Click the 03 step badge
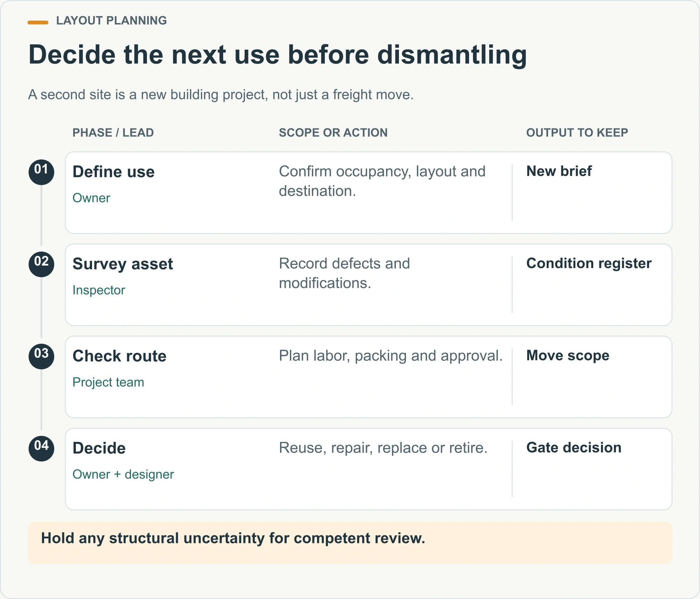700x599 pixels. [x=41, y=356]
